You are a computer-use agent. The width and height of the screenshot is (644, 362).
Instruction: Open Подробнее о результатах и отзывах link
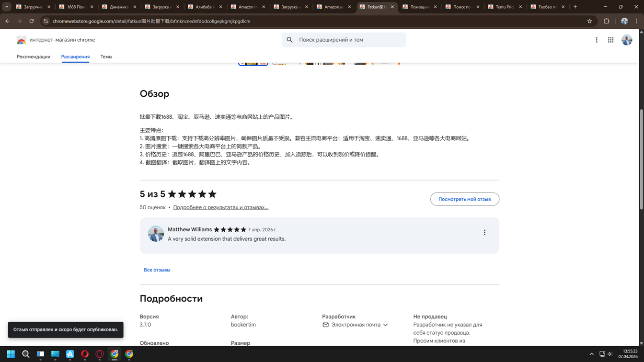[220, 208]
